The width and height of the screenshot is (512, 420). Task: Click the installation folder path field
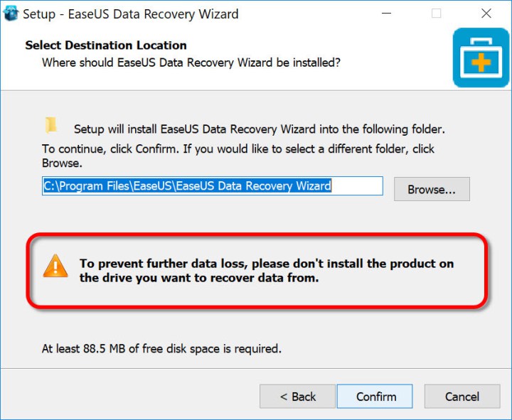(x=212, y=186)
